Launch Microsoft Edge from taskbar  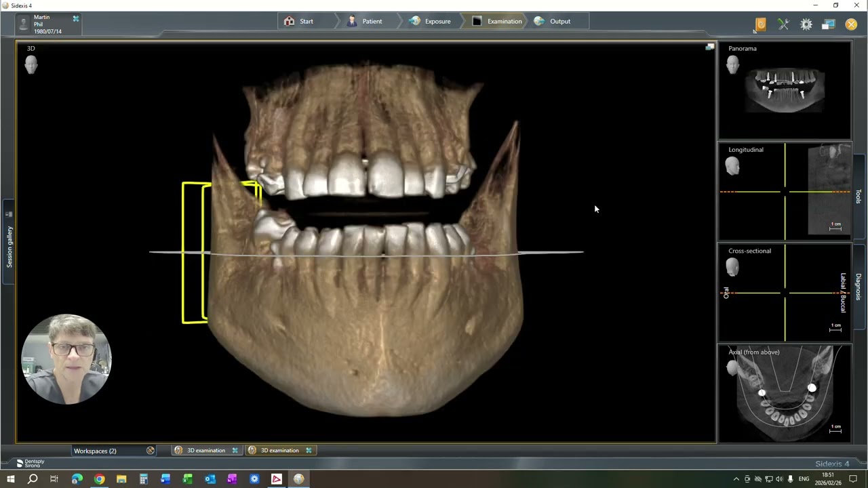77,479
